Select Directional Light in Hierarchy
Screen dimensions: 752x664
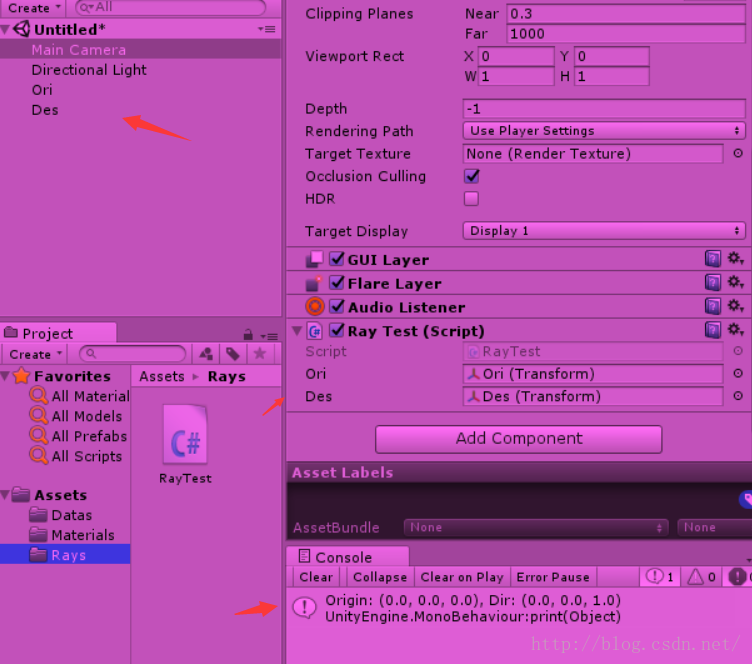click(140, 70)
